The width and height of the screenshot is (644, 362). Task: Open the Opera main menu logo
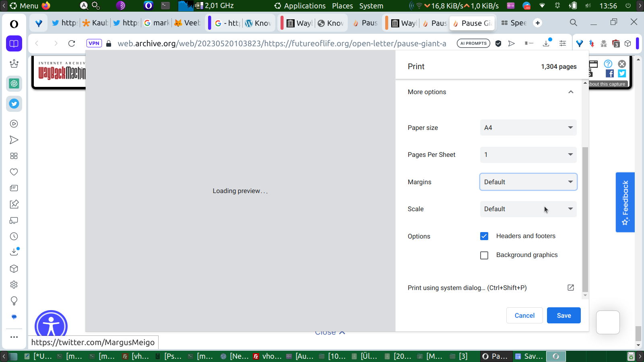click(x=14, y=24)
